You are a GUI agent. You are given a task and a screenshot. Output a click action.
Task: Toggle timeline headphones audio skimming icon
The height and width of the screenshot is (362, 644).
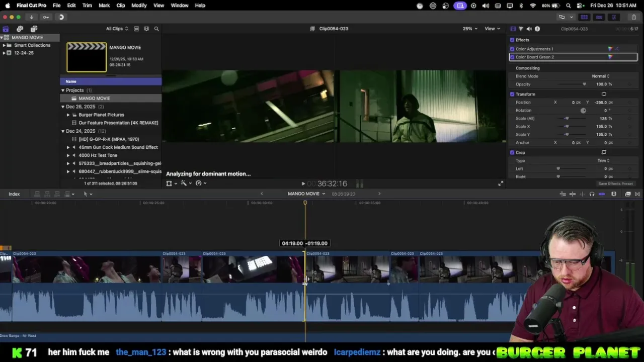592,194
